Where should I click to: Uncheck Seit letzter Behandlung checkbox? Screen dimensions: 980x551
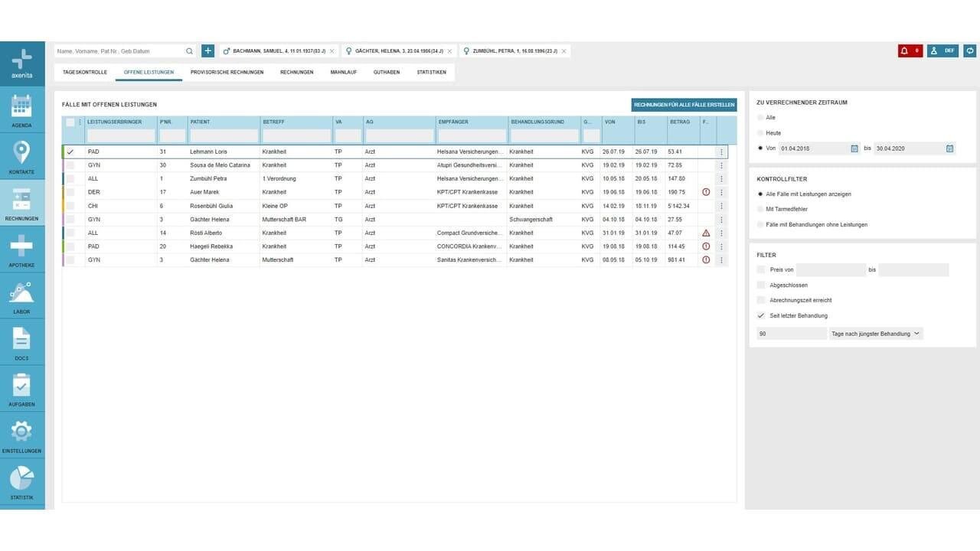coord(761,315)
